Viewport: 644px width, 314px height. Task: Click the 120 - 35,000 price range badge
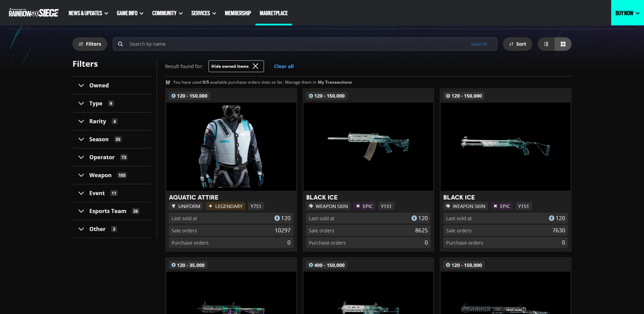point(188,265)
